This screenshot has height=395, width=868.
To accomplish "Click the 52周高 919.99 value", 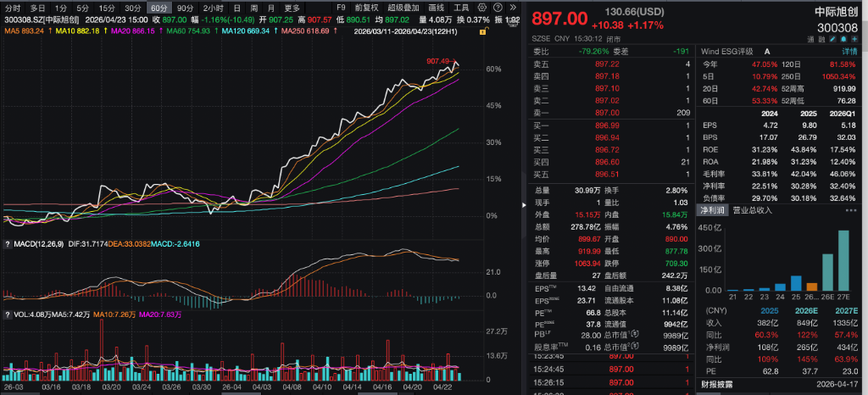I will [x=845, y=88].
